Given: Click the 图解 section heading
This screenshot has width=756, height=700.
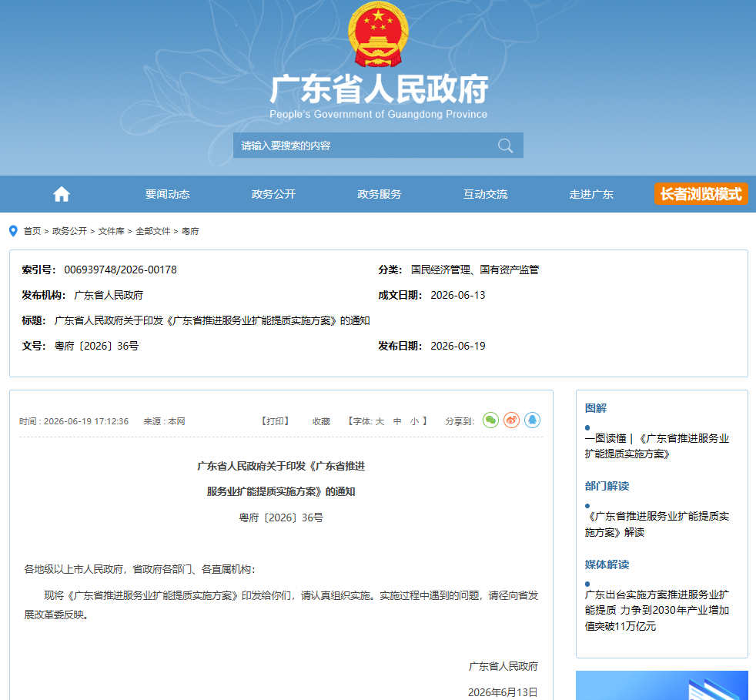Looking at the screenshot, I should pyautogui.click(x=595, y=408).
